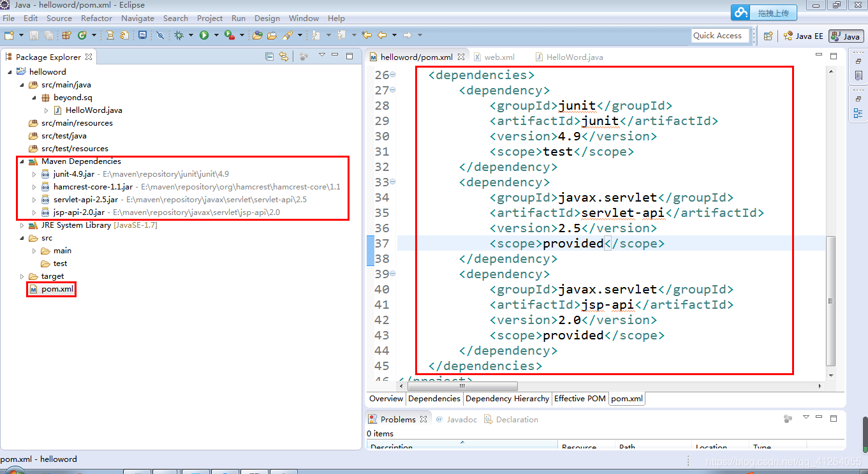This screenshot has height=474, width=868.
Task: Click the Task List icon in the right trim
Action: pyautogui.click(x=858, y=76)
